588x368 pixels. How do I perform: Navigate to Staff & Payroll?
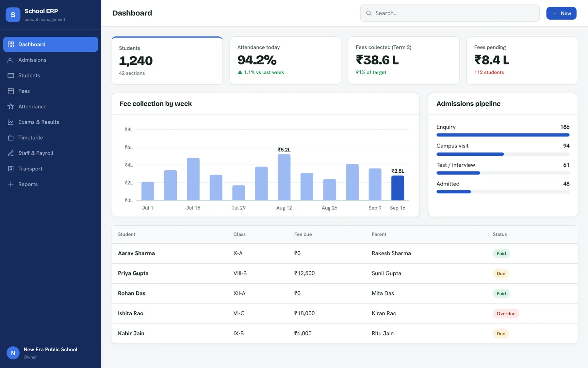pos(51,153)
